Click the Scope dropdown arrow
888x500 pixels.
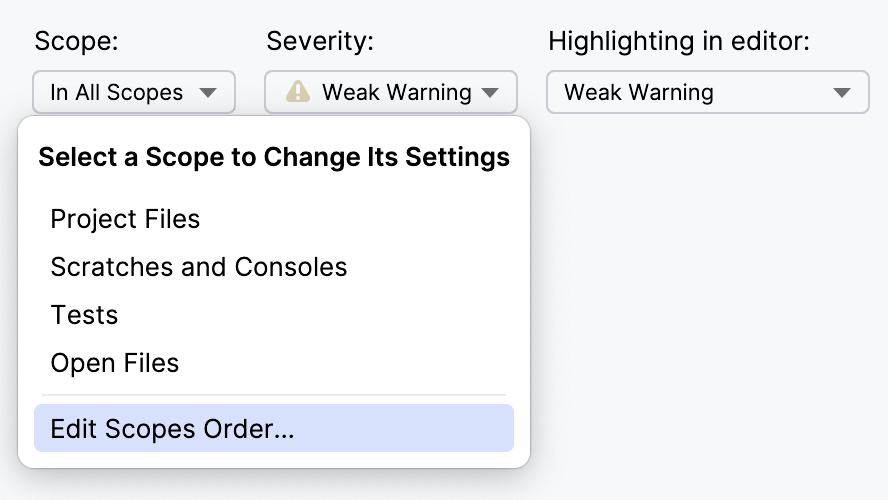[x=208, y=93]
